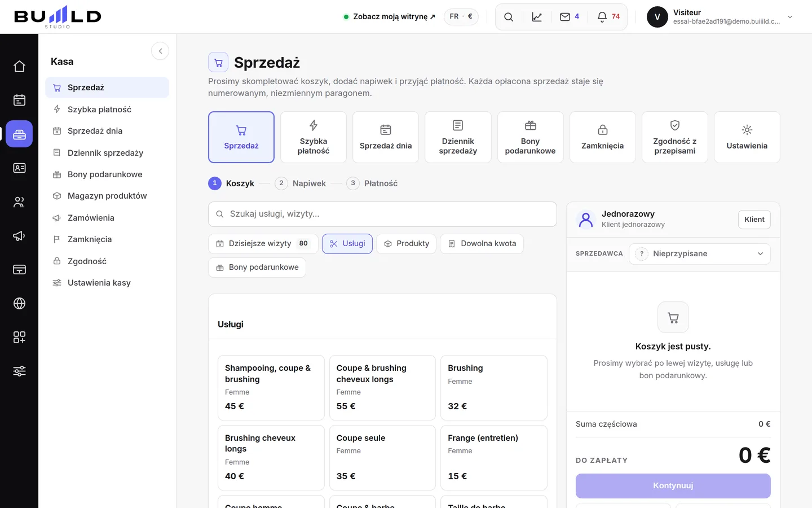This screenshot has height=508, width=812.
Task: Open the team members icon in left rail
Action: 19,202
